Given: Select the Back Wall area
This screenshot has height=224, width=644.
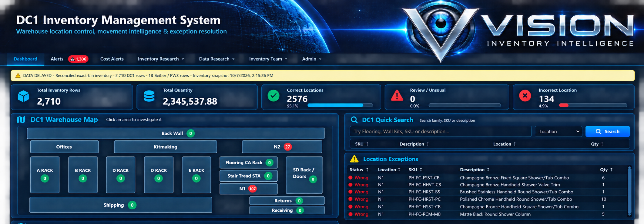Looking at the screenshot, I should coord(176,133).
